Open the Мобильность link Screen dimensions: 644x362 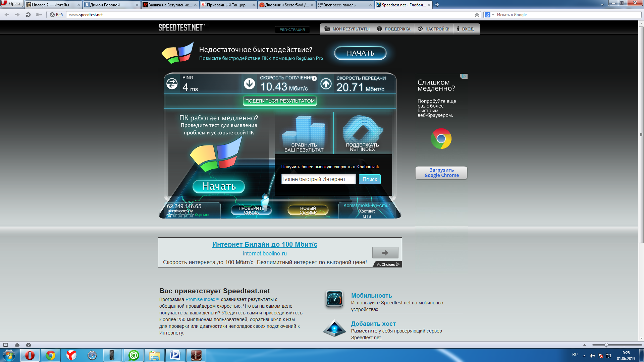click(x=372, y=295)
